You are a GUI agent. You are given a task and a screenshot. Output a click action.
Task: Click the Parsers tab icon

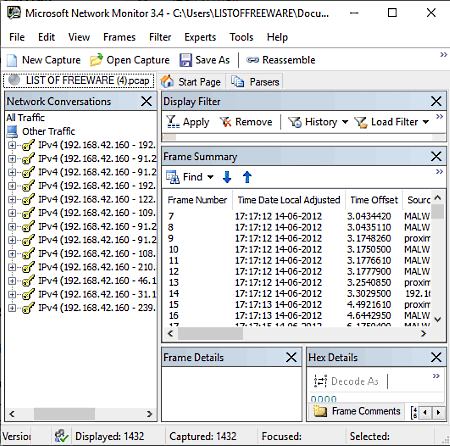click(238, 81)
